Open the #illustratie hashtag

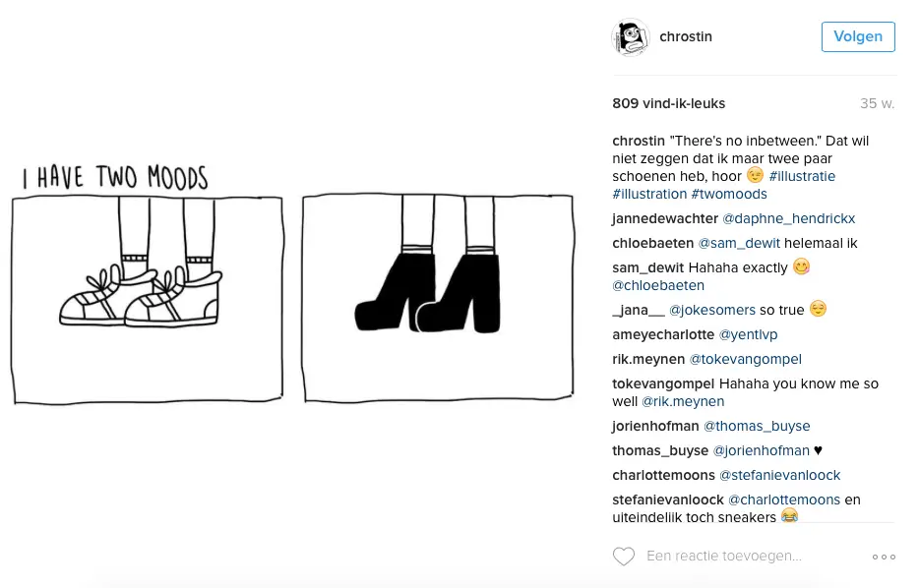802,176
